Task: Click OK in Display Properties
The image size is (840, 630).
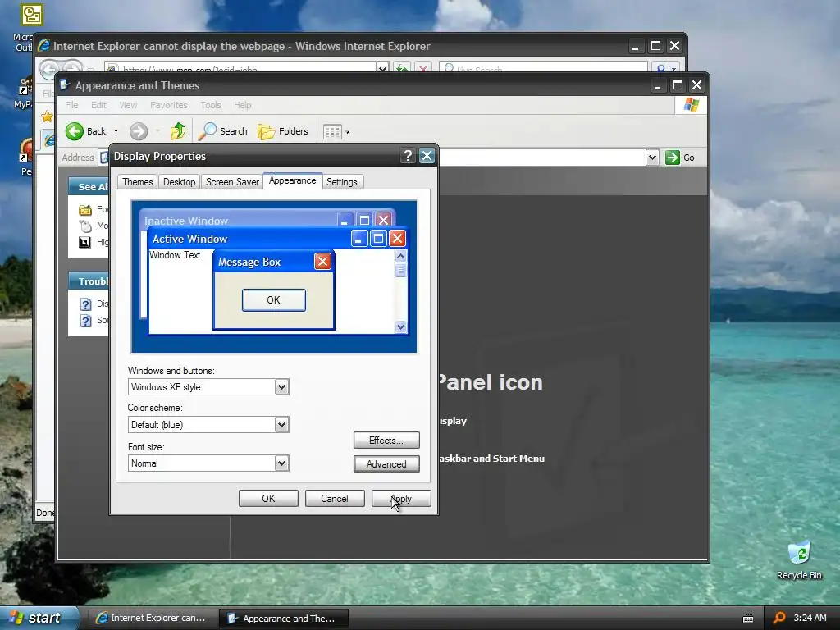Action: 268,499
